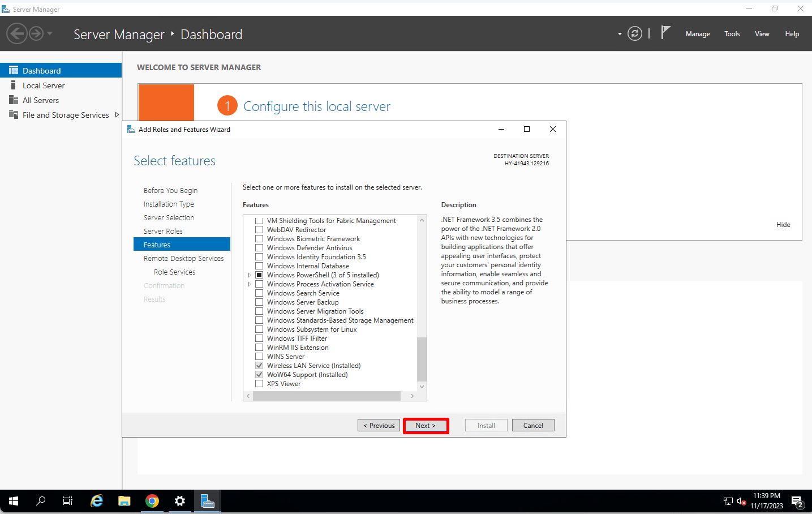Open Server Manager from the taskbar
Image resolution: width=812 pixels, height=514 pixels.
pos(207,501)
